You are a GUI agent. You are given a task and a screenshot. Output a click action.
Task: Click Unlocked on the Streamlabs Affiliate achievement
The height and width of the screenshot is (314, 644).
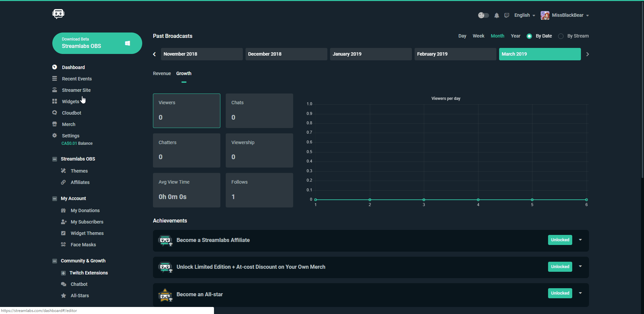point(559,240)
